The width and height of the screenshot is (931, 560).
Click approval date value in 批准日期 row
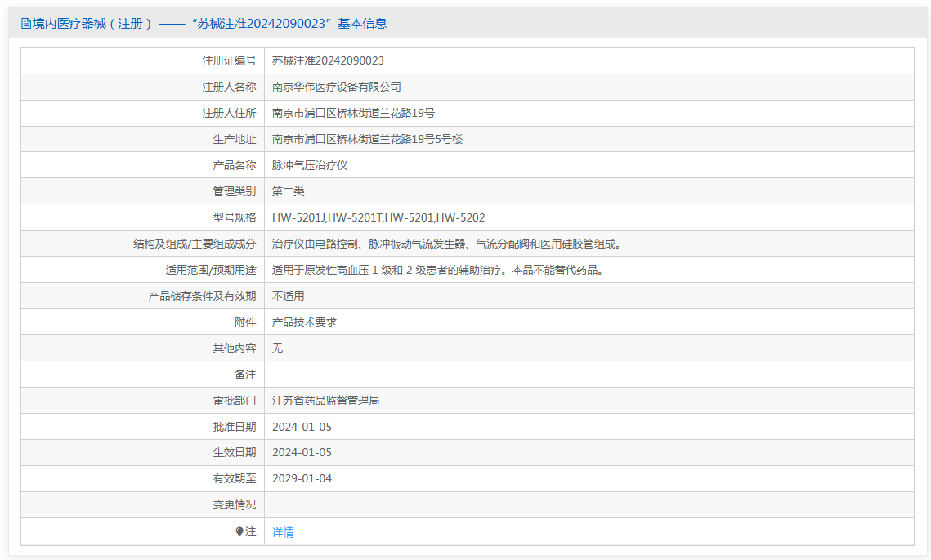(302, 427)
